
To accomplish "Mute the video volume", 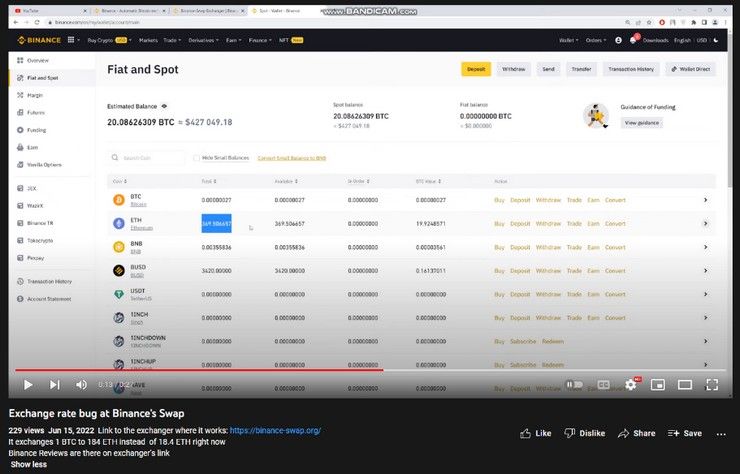I will click(81, 385).
